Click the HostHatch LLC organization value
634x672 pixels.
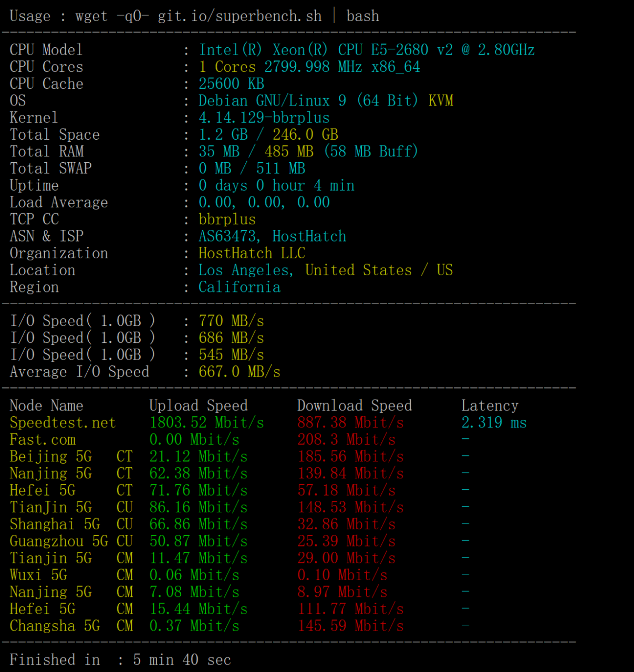(252, 253)
